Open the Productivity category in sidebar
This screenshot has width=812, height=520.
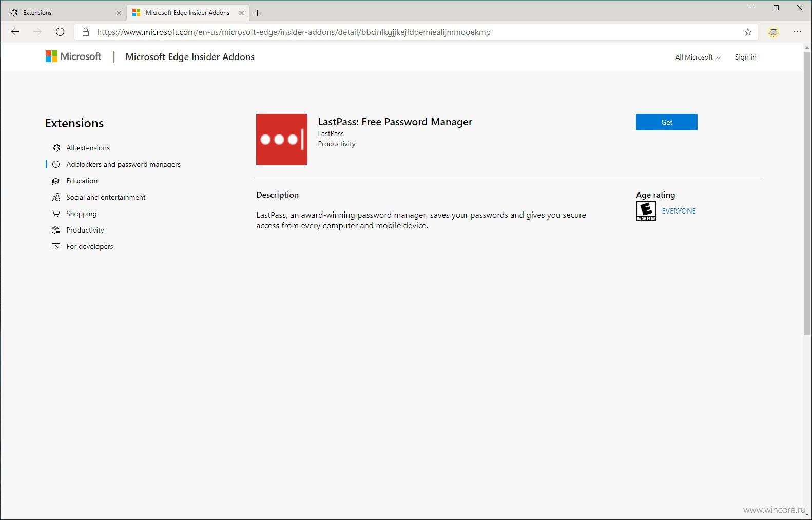(x=85, y=230)
